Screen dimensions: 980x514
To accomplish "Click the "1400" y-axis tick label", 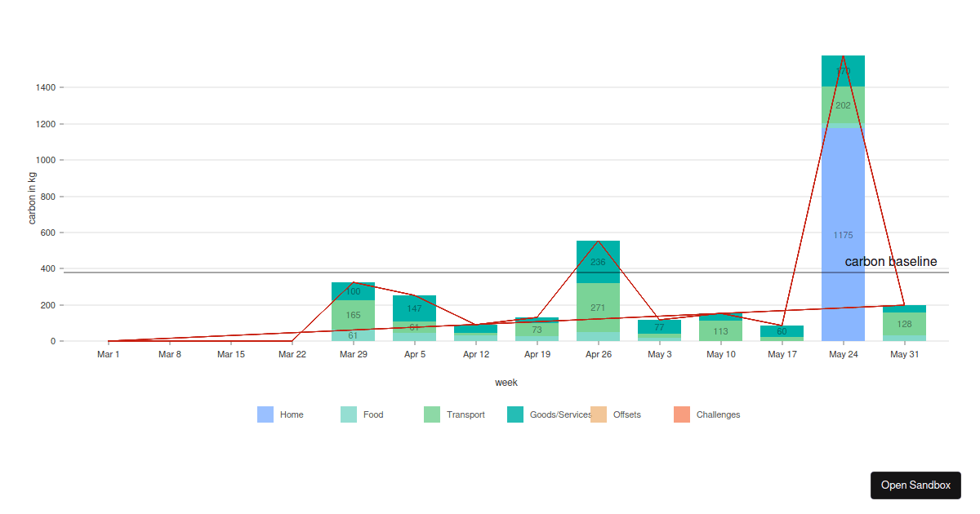I will (x=46, y=87).
